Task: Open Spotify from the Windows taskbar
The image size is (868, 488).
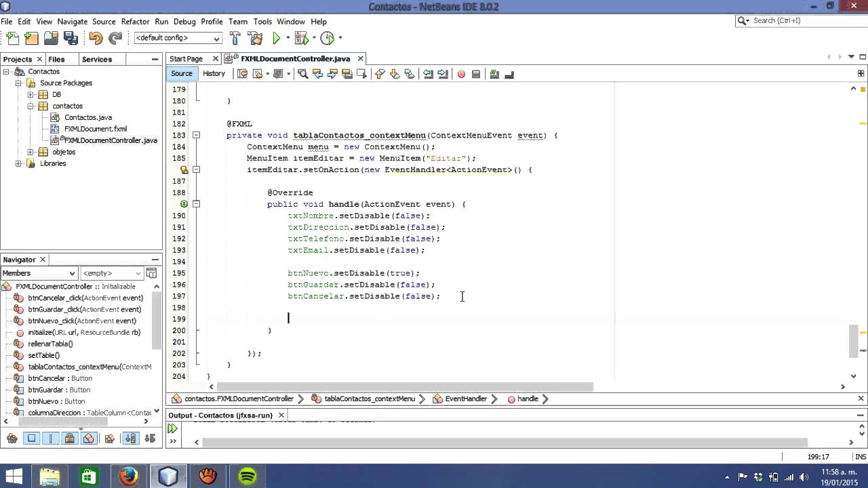Action: (248, 476)
